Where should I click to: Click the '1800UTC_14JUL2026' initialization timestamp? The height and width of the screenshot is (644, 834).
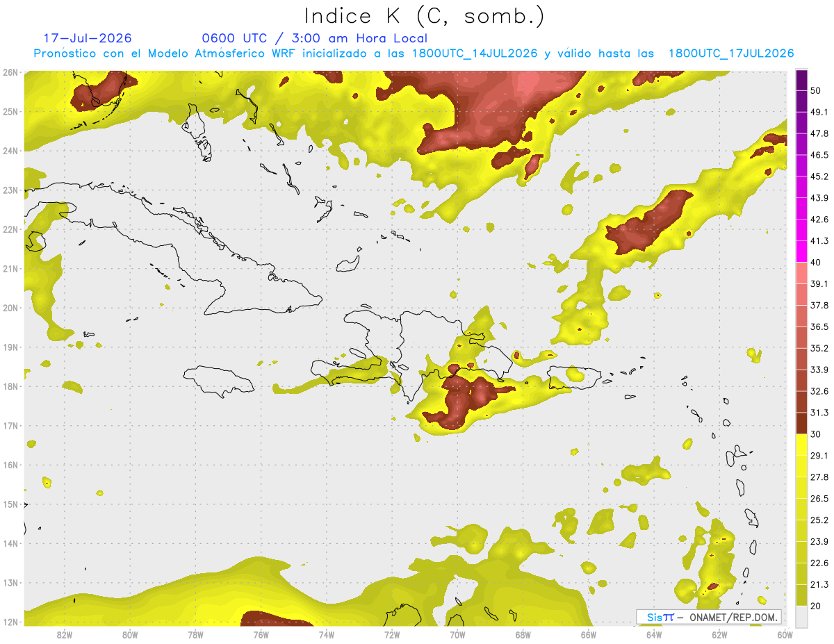(474, 53)
